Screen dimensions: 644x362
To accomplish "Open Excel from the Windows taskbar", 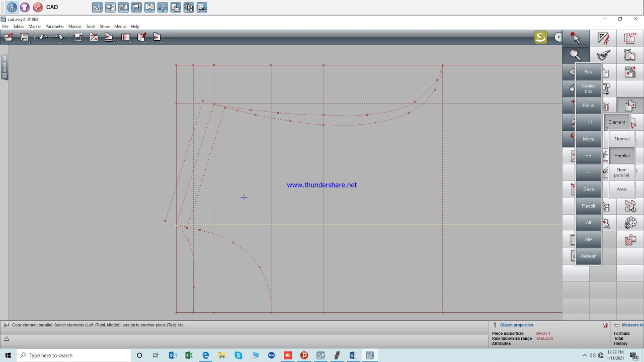I will tap(189, 355).
